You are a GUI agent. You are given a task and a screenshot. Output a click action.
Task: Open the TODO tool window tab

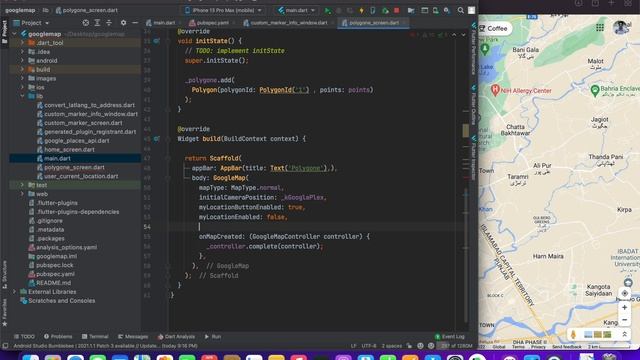tap(24, 337)
